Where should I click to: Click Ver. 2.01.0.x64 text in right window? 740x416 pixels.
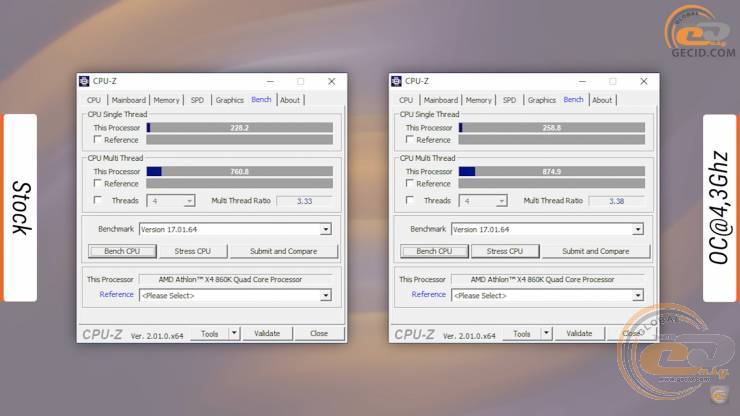[x=469, y=336]
